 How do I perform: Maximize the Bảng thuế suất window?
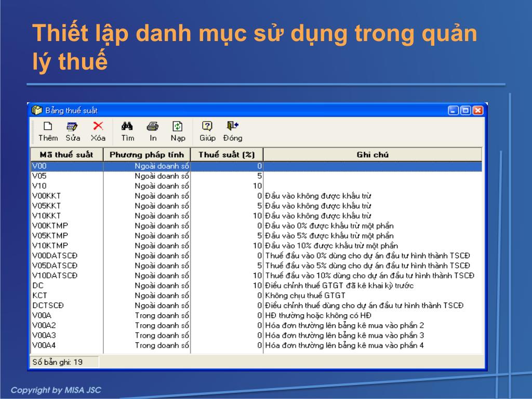tap(465, 110)
